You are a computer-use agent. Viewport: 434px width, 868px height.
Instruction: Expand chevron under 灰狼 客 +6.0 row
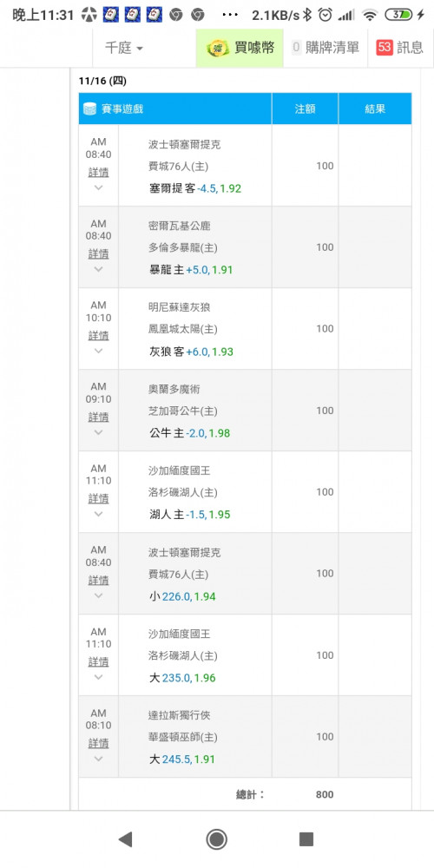click(x=99, y=351)
